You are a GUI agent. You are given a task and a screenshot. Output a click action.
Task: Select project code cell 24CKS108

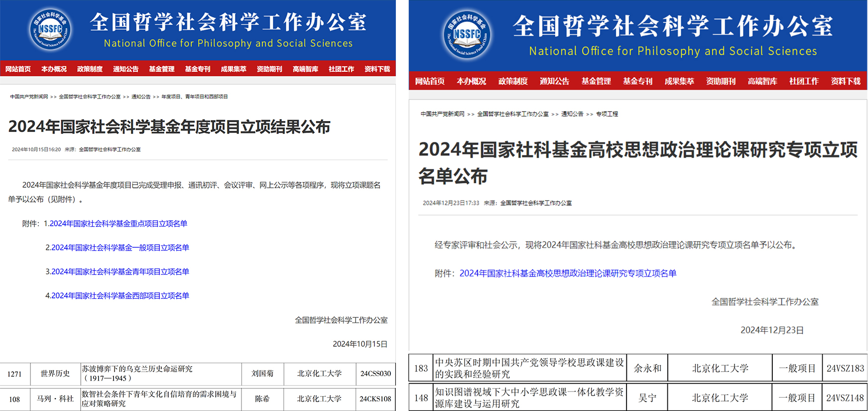click(375, 399)
